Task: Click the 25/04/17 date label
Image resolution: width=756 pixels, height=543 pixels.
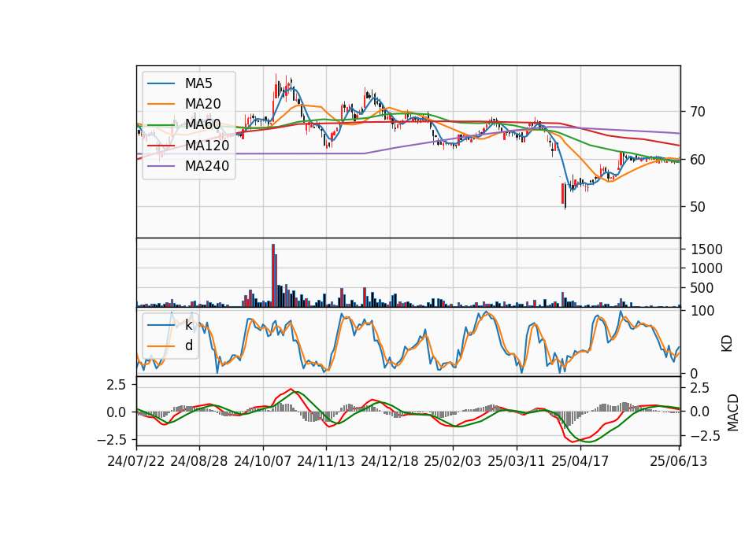Action: [580, 461]
